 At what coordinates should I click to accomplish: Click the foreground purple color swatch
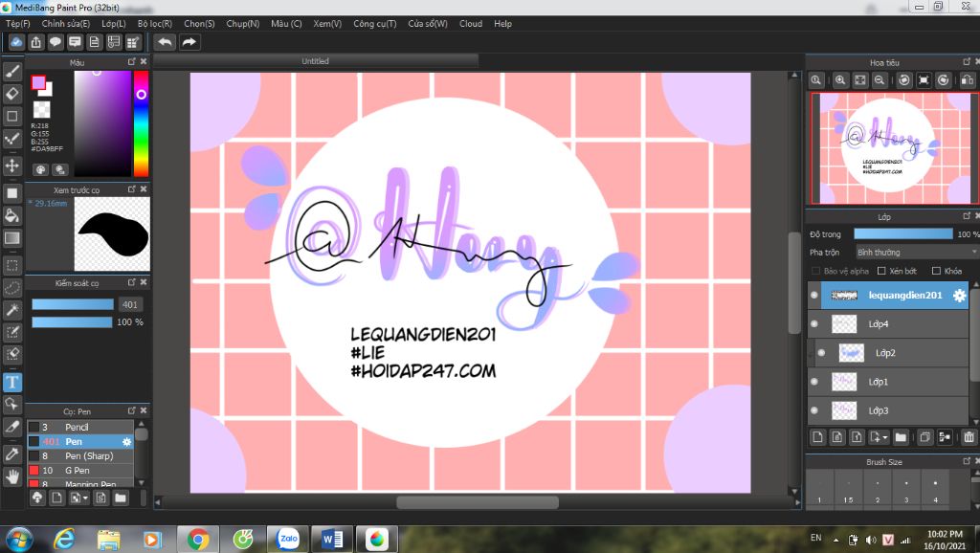coord(38,82)
